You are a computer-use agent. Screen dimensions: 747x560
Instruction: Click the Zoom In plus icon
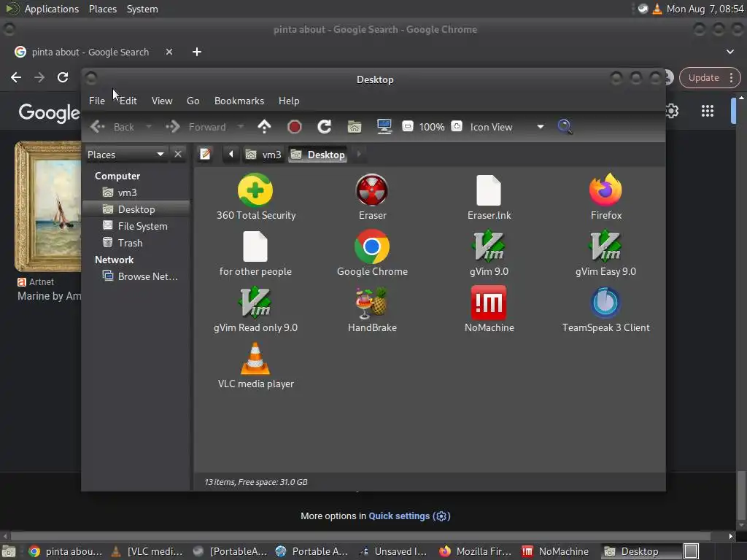pyautogui.click(x=457, y=127)
